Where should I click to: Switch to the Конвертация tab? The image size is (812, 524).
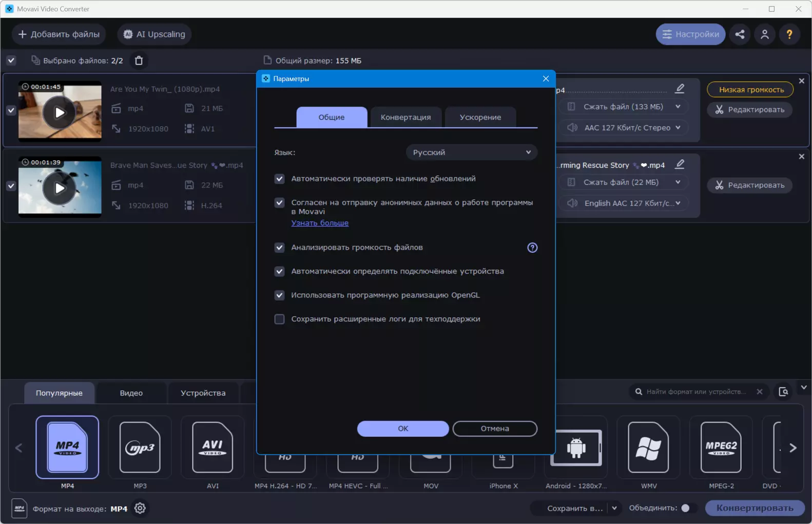(x=405, y=117)
